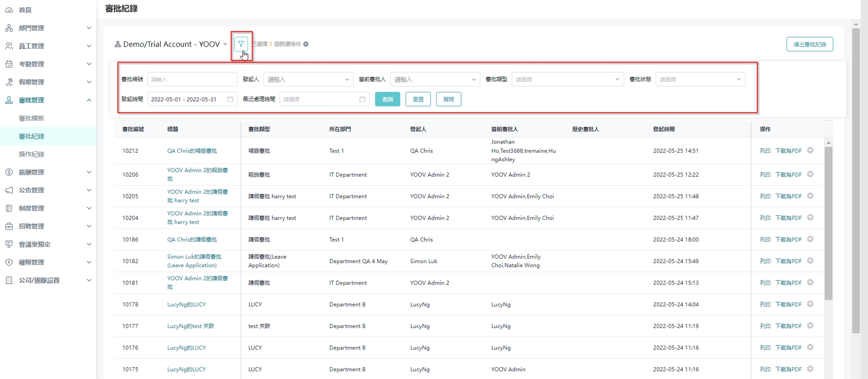Click the 導出審批紀錄 export button
868x379 pixels.
pyautogui.click(x=809, y=44)
